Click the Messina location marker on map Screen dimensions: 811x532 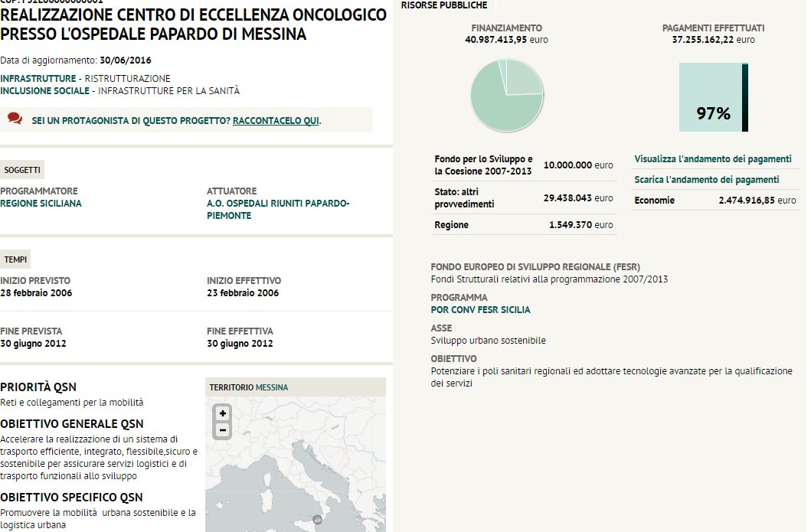point(318,520)
